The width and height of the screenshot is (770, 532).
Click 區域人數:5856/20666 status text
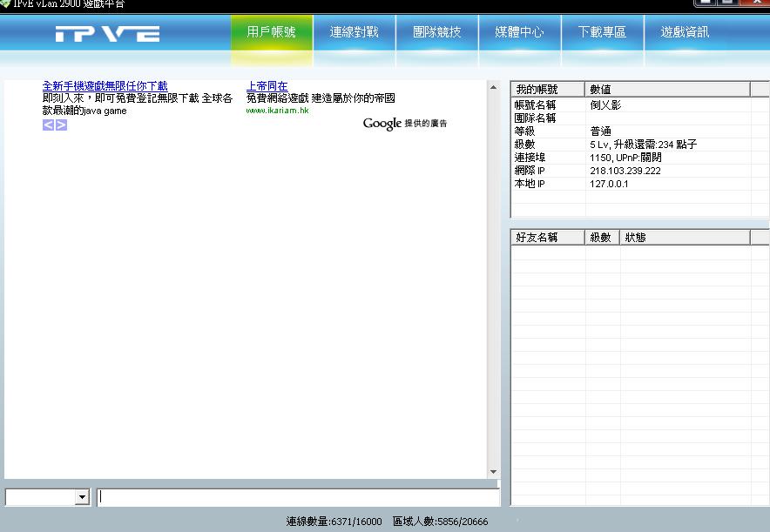pos(441,522)
